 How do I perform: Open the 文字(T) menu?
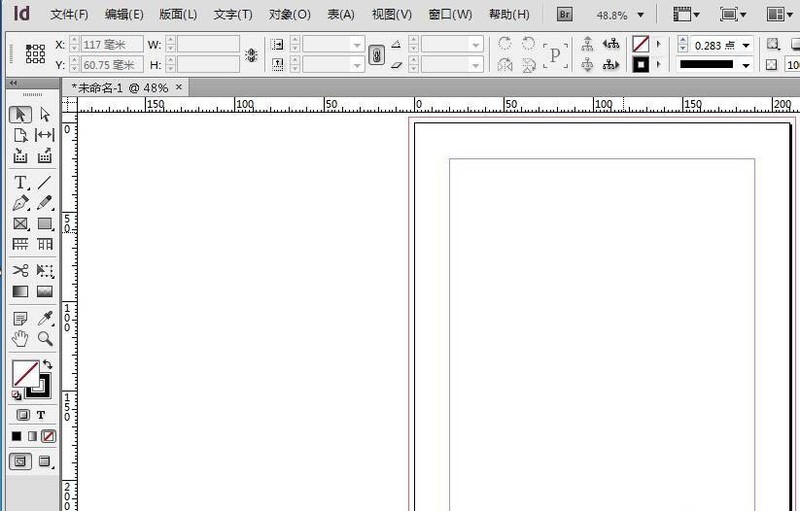click(233, 15)
